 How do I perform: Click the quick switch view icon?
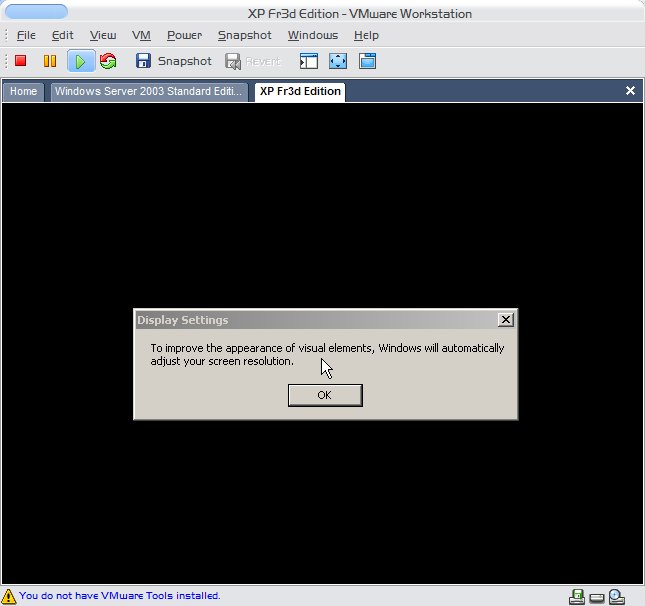(x=367, y=61)
